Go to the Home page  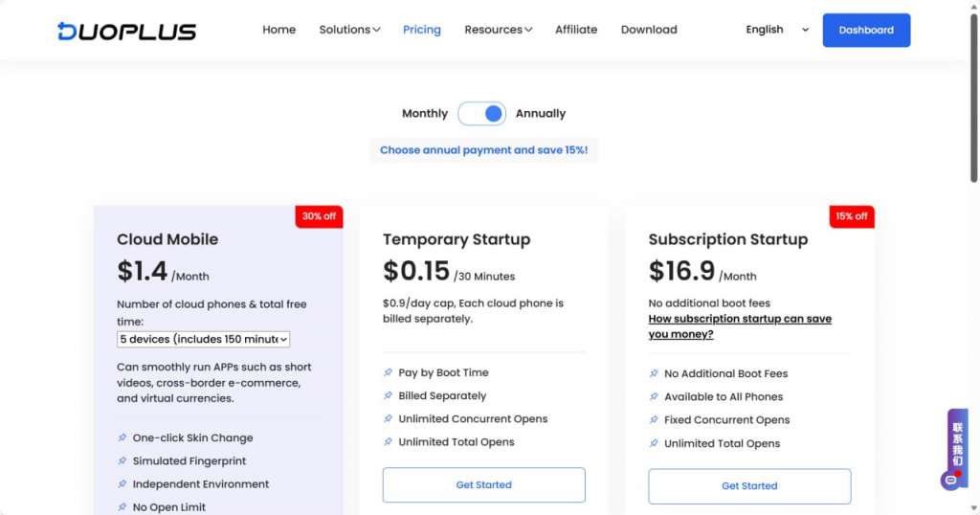point(278,30)
